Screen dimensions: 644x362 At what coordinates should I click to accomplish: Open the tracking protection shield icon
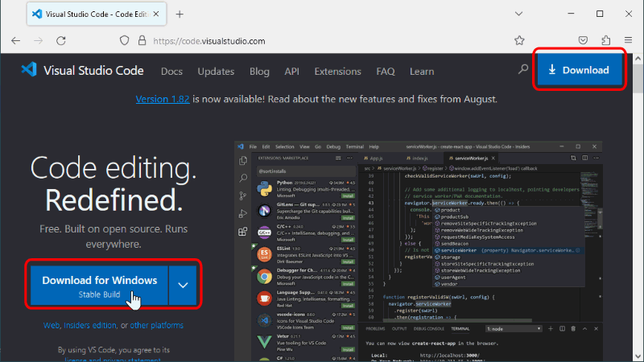click(x=125, y=40)
